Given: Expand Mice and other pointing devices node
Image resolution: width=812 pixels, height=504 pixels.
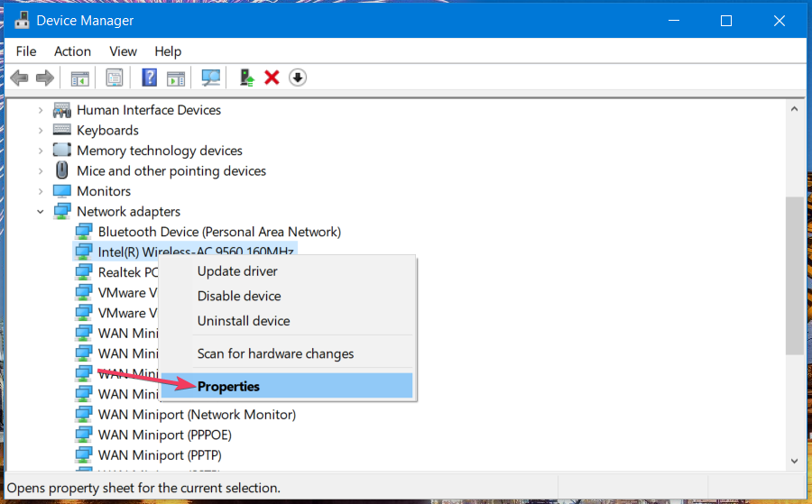Looking at the screenshot, I should point(41,170).
